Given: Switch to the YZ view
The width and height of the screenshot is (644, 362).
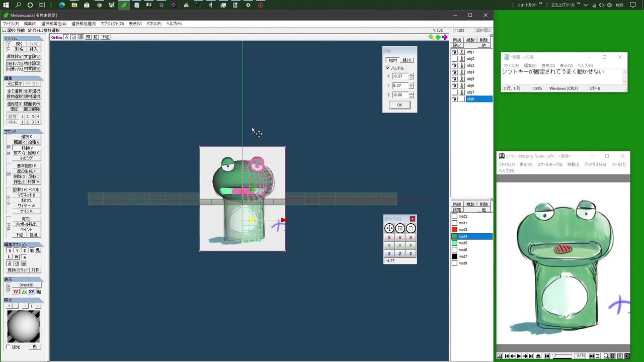Looking at the screenshot, I should pyautogui.click(x=16, y=292).
